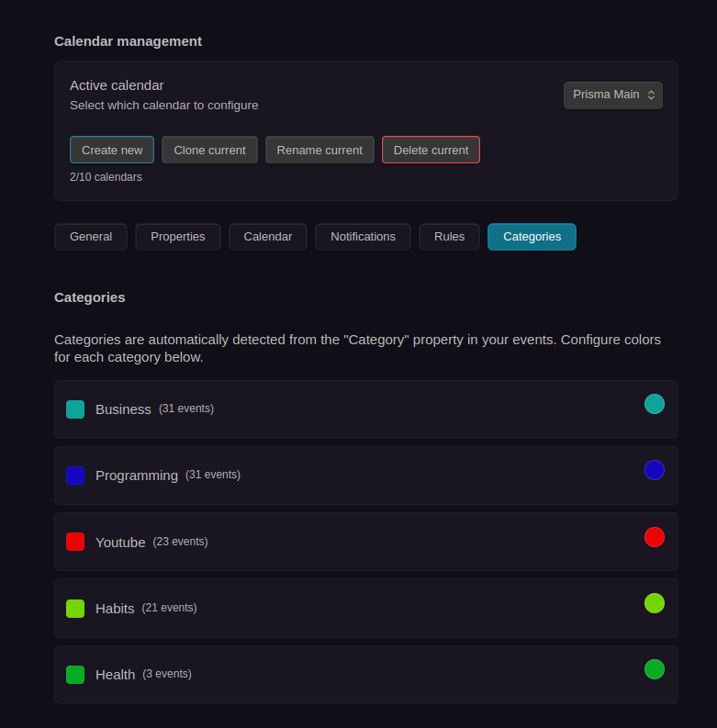The width and height of the screenshot is (717, 728).
Task: Click the "Categories" section heading
Action: click(x=90, y=297)
